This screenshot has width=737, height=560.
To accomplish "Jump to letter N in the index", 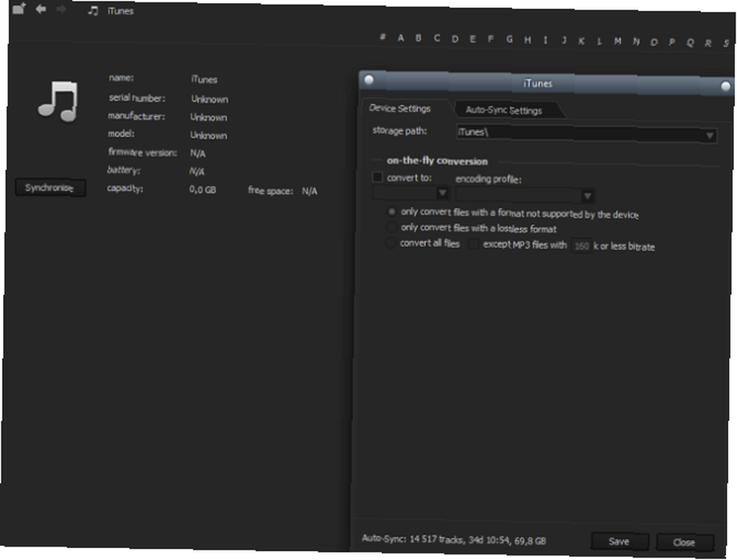I will (636, 42).
